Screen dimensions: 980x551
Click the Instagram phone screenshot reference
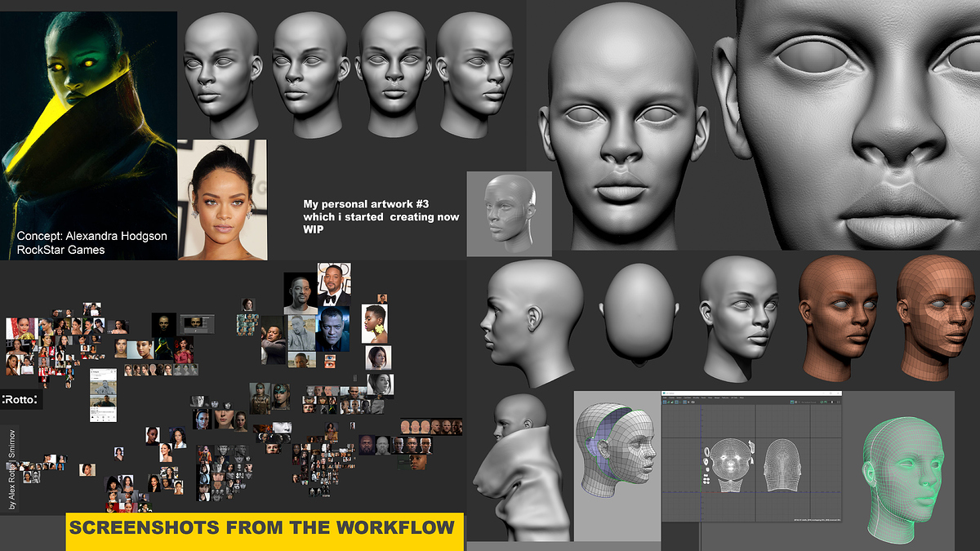pos(103,395)
